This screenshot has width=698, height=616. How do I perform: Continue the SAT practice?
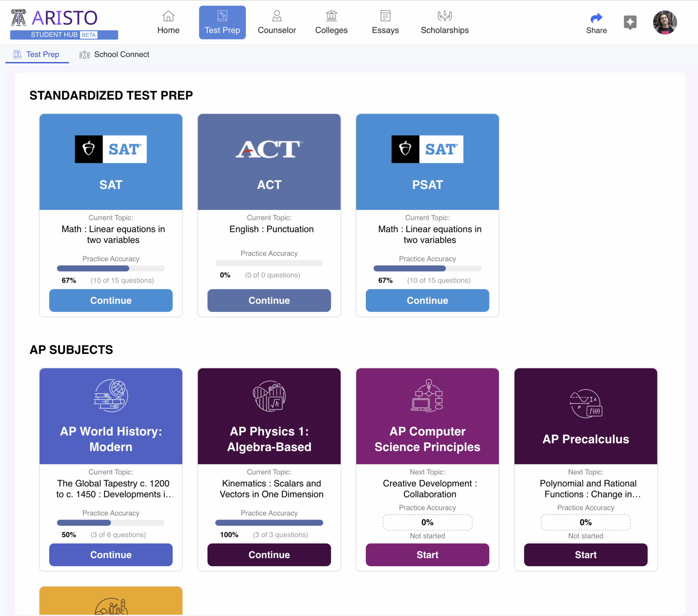point(111,300)
